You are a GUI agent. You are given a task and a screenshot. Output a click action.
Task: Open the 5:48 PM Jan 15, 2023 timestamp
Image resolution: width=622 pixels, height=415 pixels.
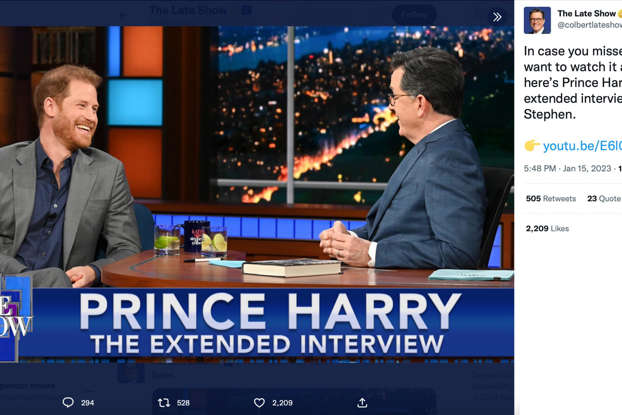pos(567,168)
